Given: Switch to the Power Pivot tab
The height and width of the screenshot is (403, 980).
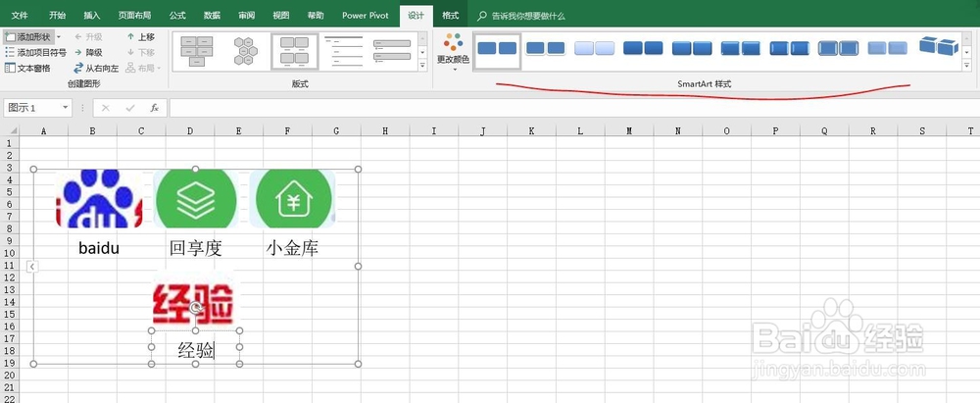Looking at the screenshot, I should pos(365,16).
